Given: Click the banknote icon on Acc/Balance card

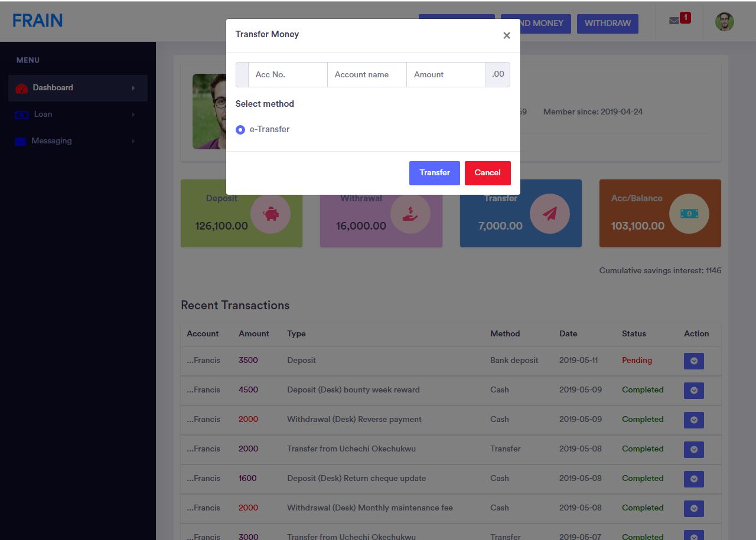Looking at the screenshot, I should [x=689, y=213].
